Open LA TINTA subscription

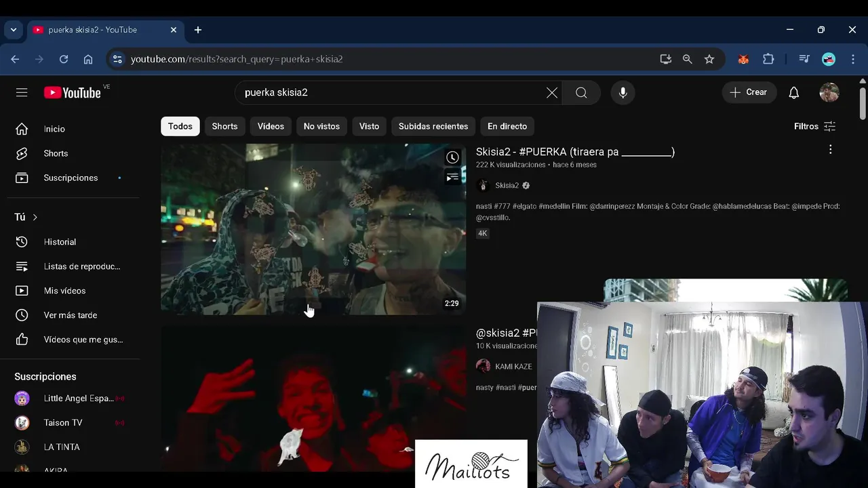73,447
